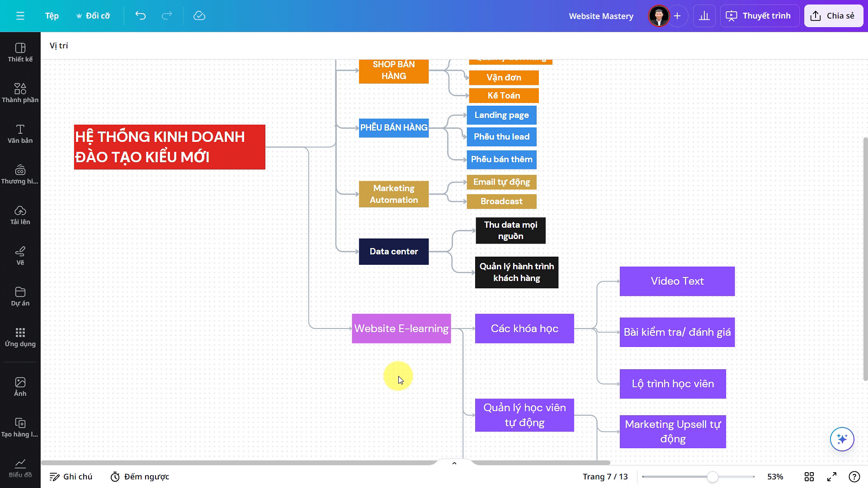This screenshot has width=868, height=488.
Task: Select the Phễu bán thêm node
Action: [x=501, y=160]
